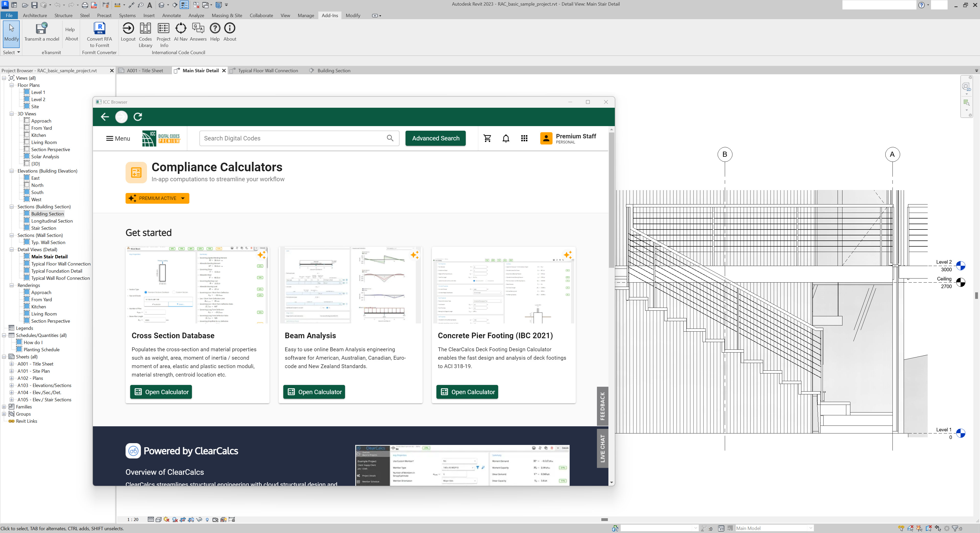Open the AI Nav tool

coord(181,32)
